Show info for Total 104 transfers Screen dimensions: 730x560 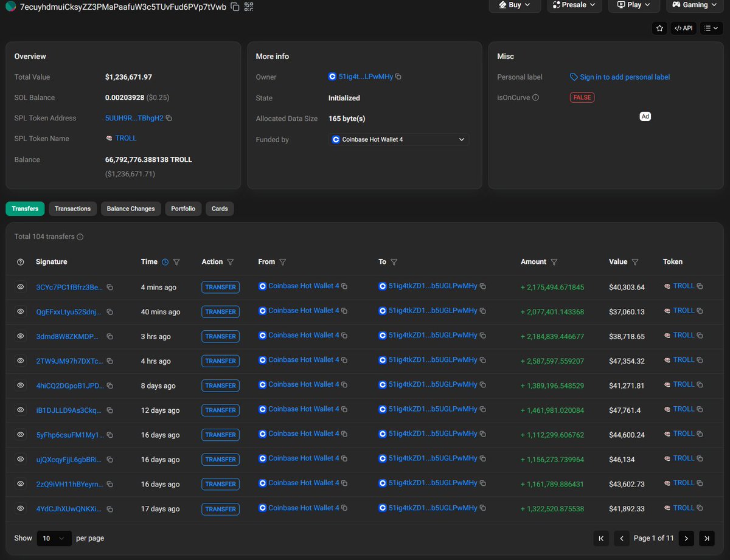pos(80,237)
